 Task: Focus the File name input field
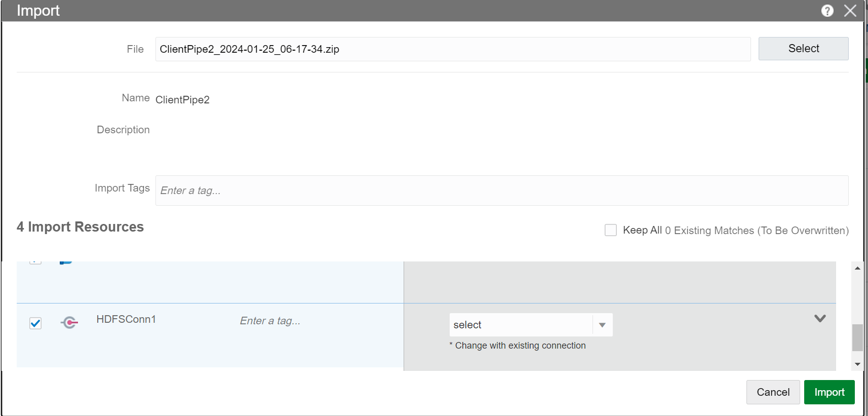pyautogui.click(x=453, y=49)
